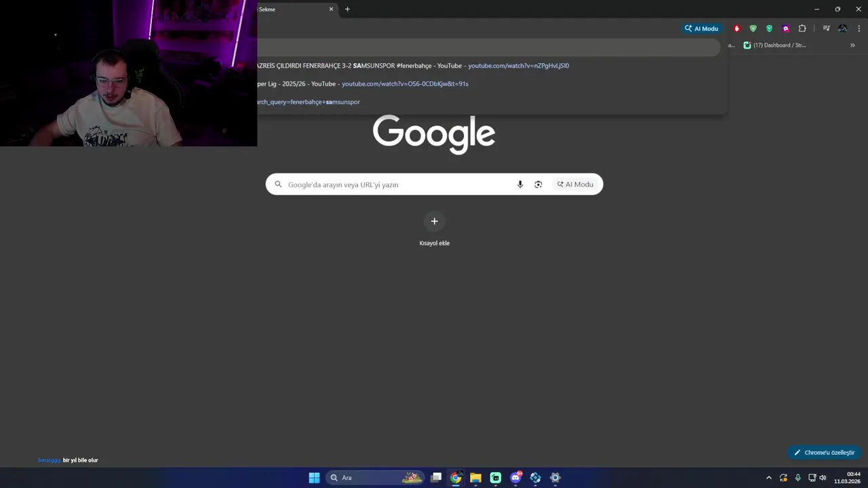Open the Chrome three-dot menu
Screen dimensions: 868x488
[x=859, y=28]
